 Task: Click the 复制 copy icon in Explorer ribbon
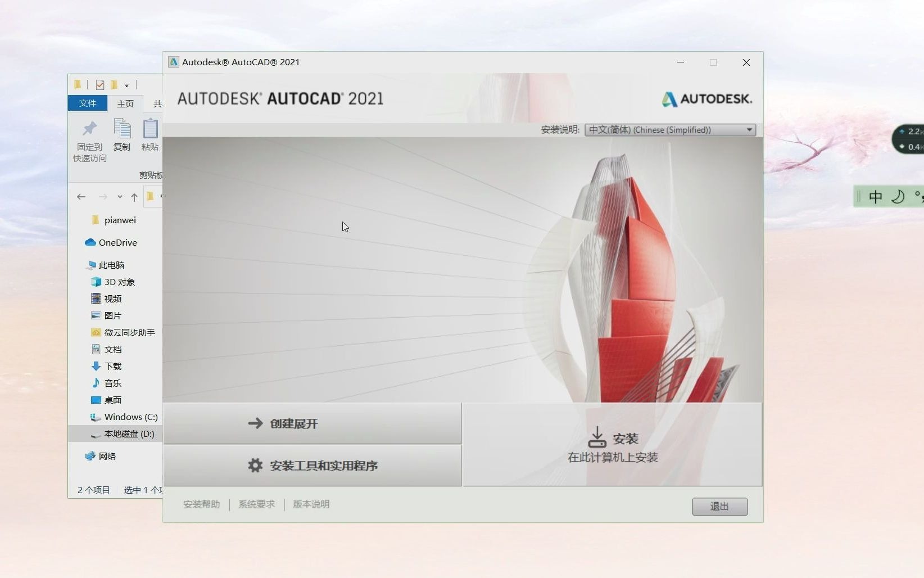(122, 128)
